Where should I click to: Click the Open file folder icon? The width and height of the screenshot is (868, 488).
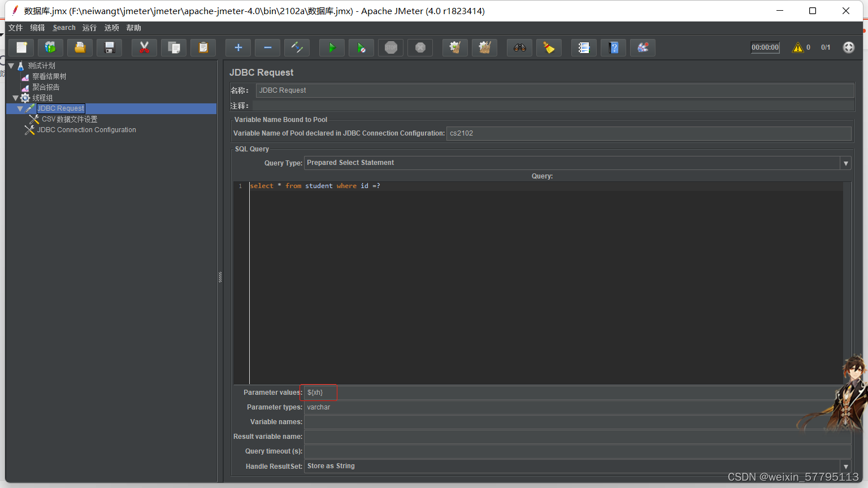click(80, 48)
